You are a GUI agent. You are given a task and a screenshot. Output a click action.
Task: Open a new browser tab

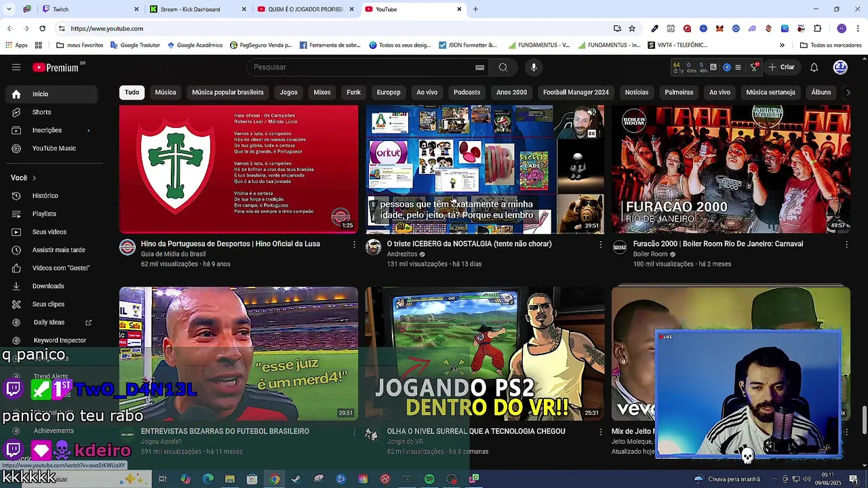475,9
